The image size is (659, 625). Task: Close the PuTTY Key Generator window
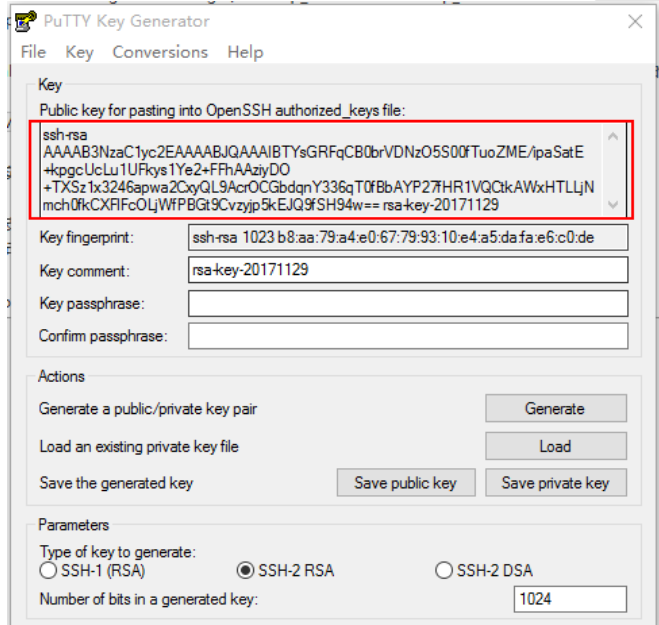tap(635, 21)
